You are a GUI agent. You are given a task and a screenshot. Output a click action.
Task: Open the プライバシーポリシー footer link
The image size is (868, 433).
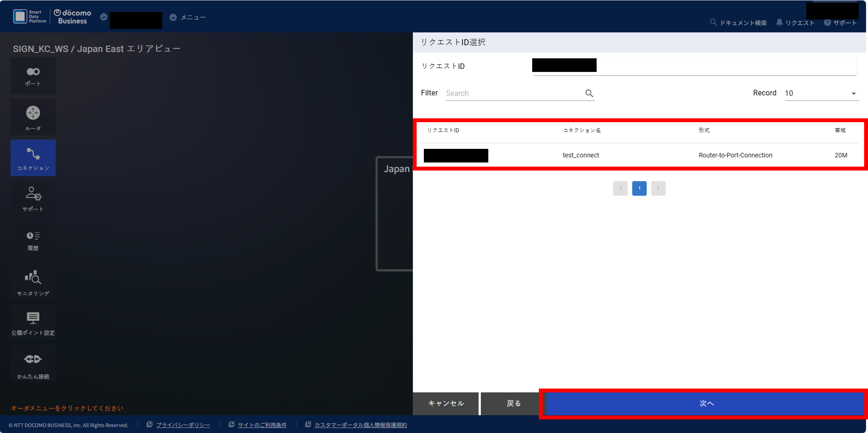point(183,425)
